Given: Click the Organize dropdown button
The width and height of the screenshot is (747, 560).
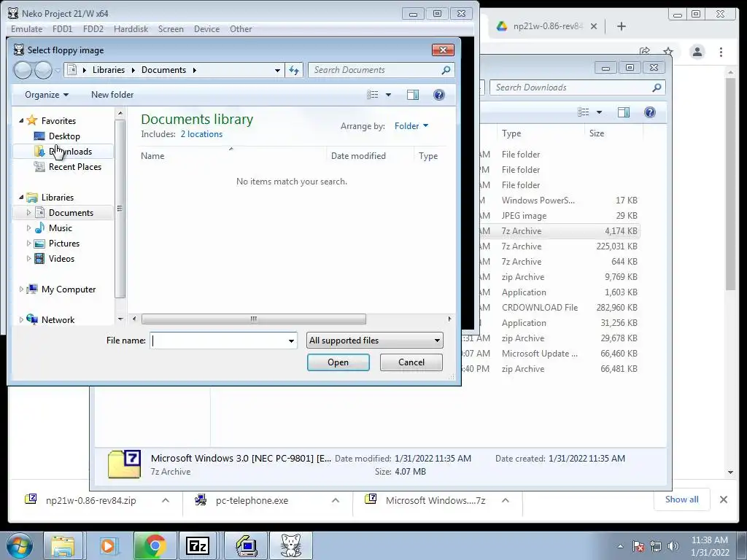Looking at the screenshot, I should pyautogui.click(x=46, y=95).
